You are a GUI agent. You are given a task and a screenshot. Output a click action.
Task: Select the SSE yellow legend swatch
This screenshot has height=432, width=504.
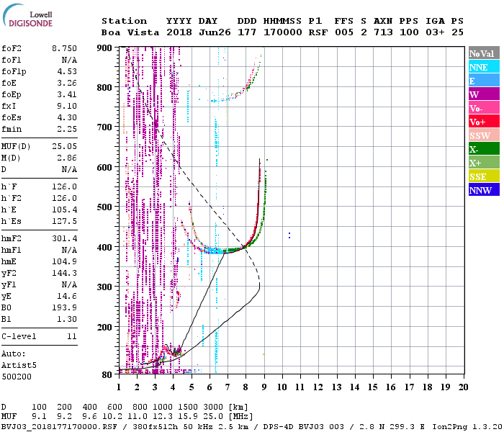tap(484, 176)
